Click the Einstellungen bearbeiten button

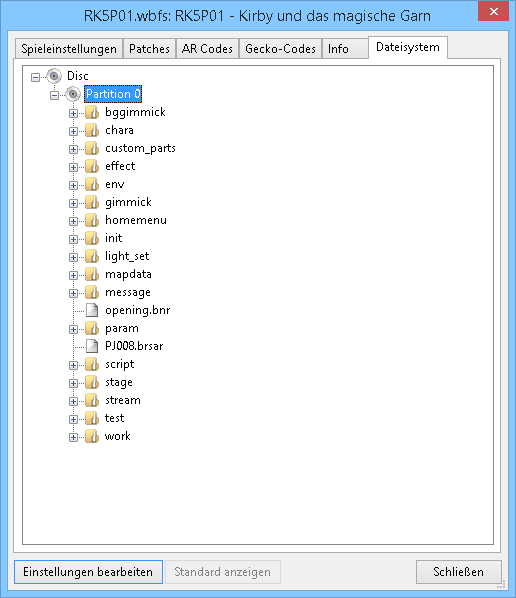click(x=88, y=572)
